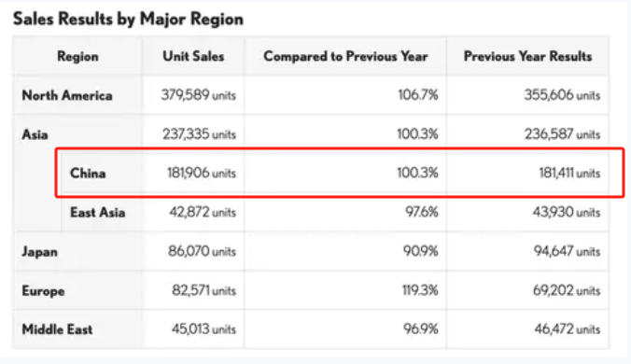Click the Region column header

(x=77, y=56)
